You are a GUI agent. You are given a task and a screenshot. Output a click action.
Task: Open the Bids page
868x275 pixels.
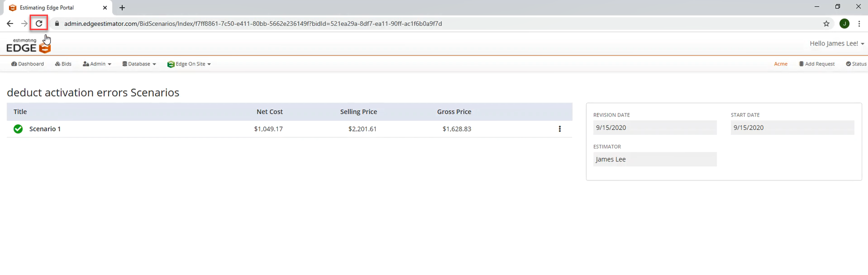(63, 64)
